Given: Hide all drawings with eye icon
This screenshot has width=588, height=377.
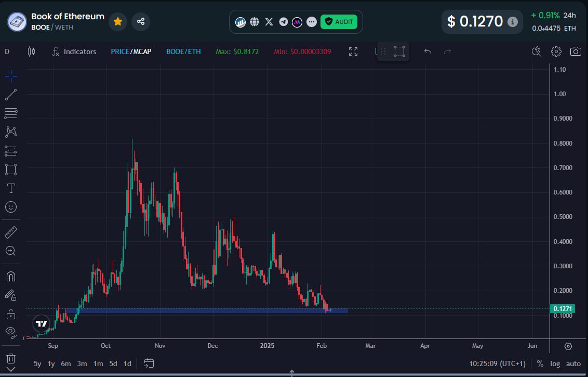Looking at the screenshot, I should pyautogui.click(x=11, y=332).
